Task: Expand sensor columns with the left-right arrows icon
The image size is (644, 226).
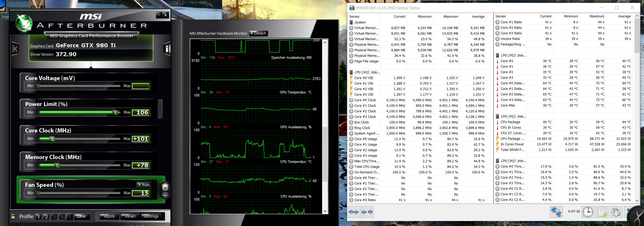Action: (354, 212)
